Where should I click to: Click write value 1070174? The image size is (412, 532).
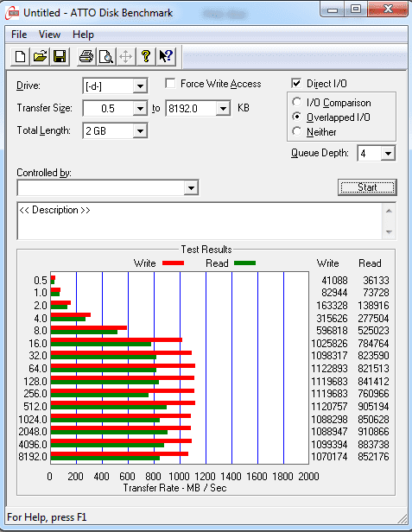tap(329, 457)
